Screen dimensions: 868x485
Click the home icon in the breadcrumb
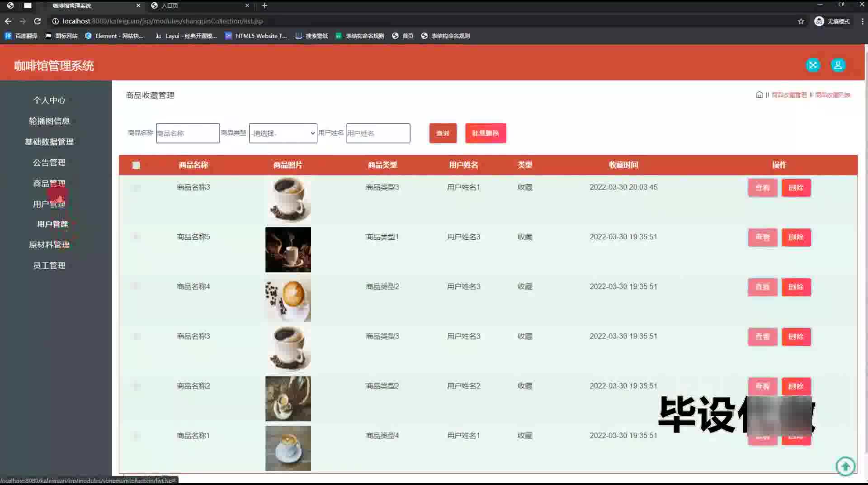759,95
